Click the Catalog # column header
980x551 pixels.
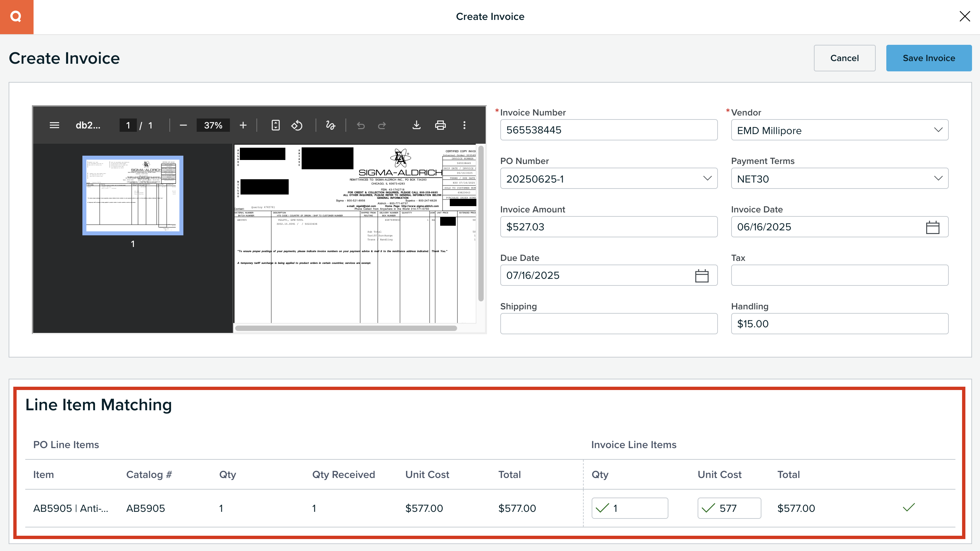click(149, 475)
